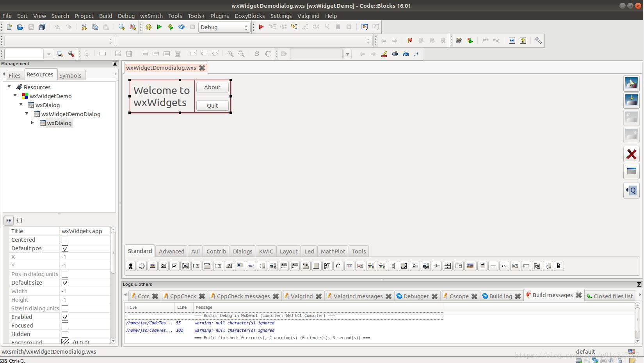Collapse the wxWidgetDemo project node
The height and width of the screenshot is (363, 644).
pyautogui.click(x=15, y=96)
